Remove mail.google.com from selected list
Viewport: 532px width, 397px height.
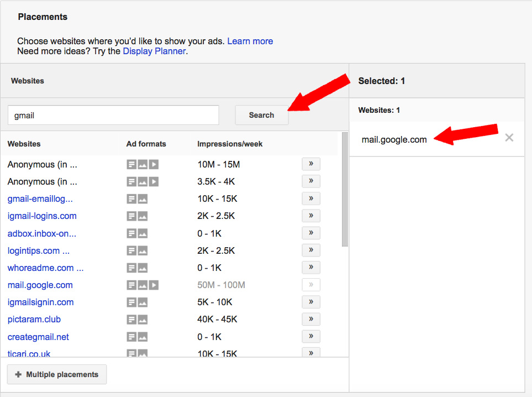coord(509,138)
